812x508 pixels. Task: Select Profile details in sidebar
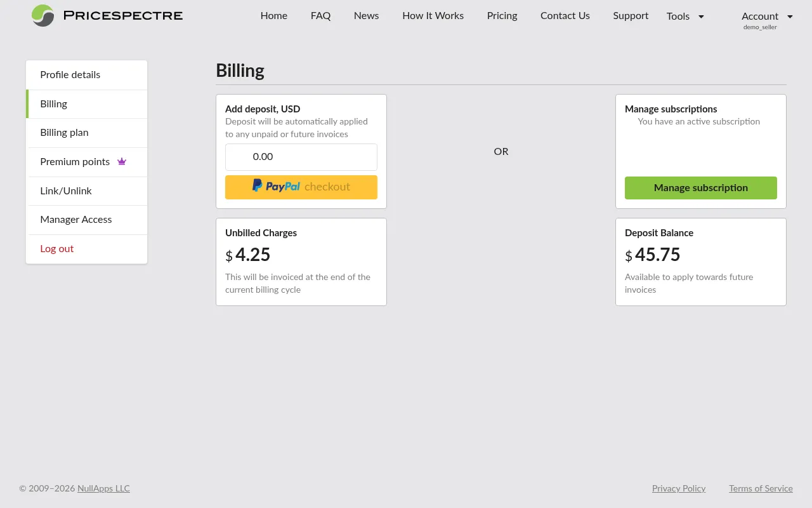70,74
